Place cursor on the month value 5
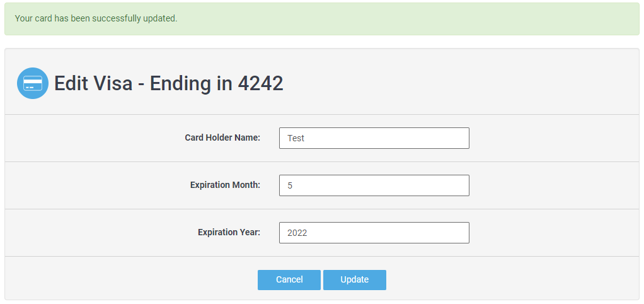644x304 pixels. tap(290, 185)
